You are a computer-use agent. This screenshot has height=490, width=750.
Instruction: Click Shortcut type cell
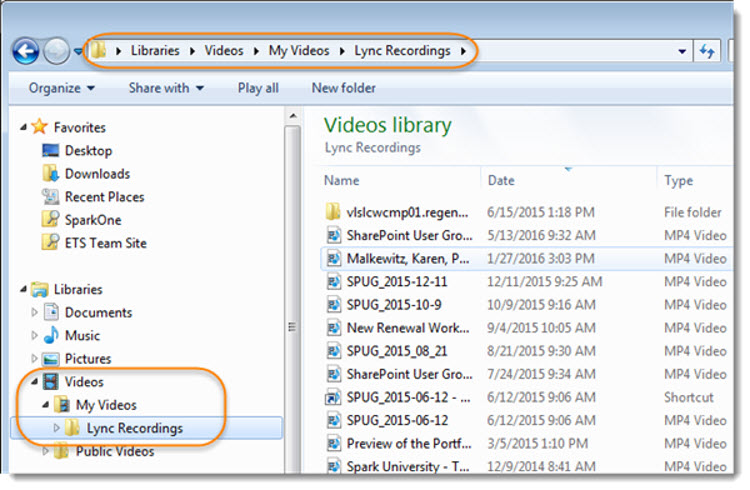pos(688,397)
